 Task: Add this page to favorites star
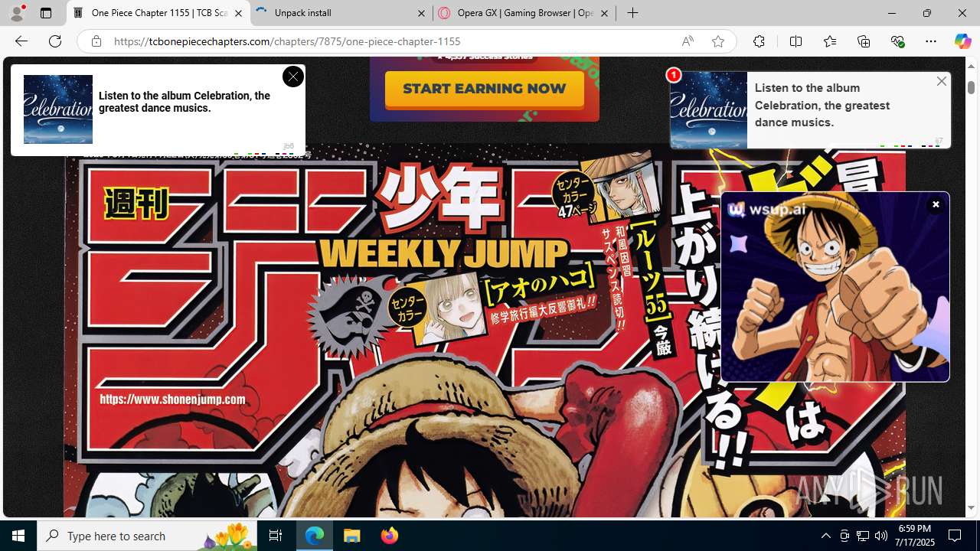(718, 41)
